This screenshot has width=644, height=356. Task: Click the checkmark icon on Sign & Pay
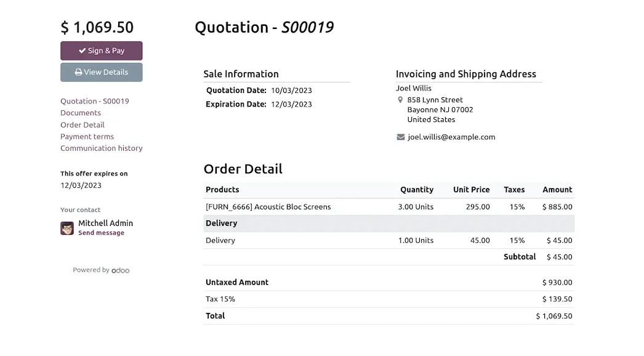click(82, 51)
